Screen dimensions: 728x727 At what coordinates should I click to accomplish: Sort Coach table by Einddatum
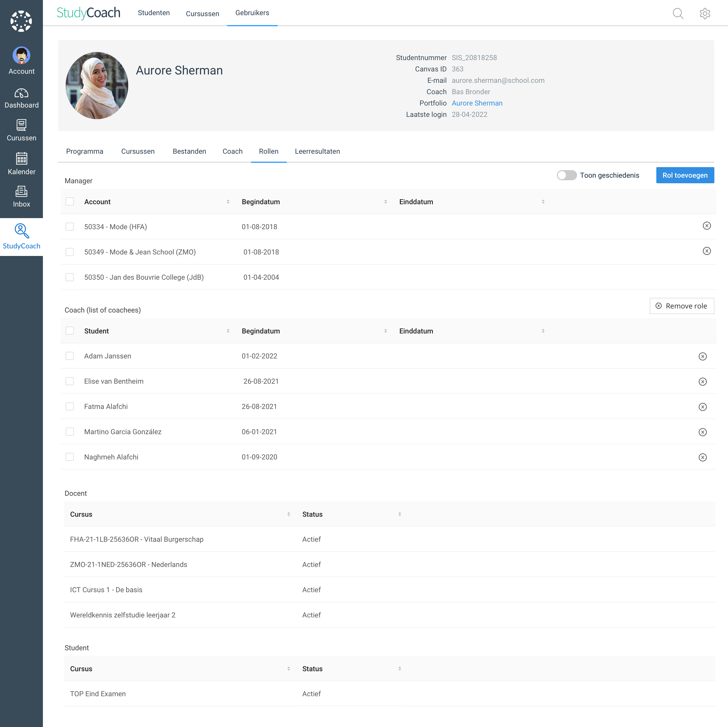click(543, 331)
